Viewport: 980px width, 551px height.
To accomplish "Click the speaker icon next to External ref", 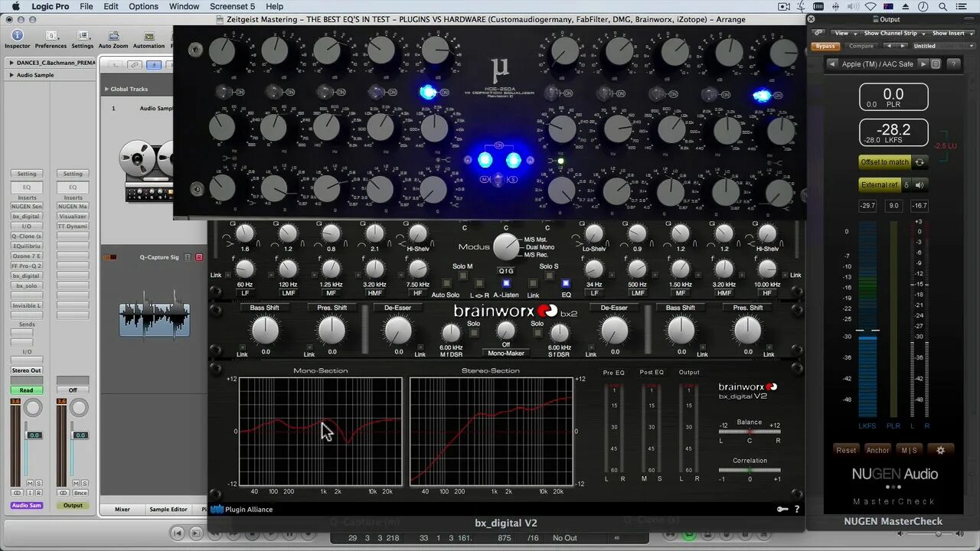I will (920, 184).
